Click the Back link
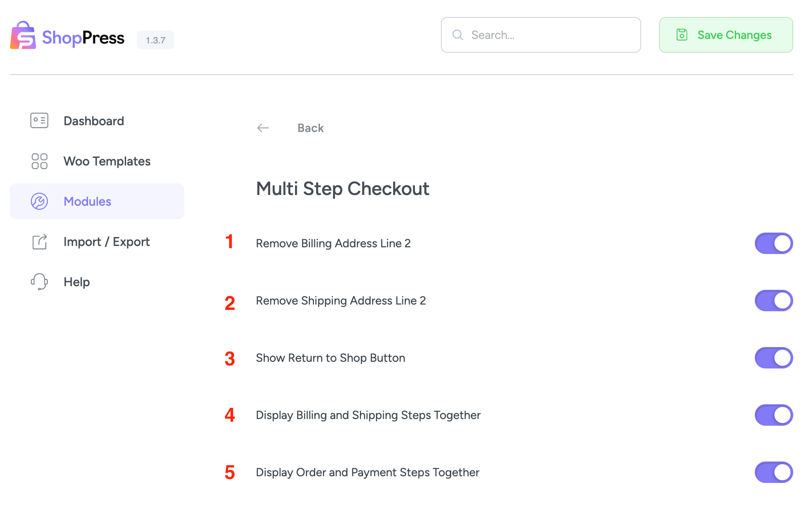This screenshot has height=508, width=812. pyautogui.click(x=310, y=128)
